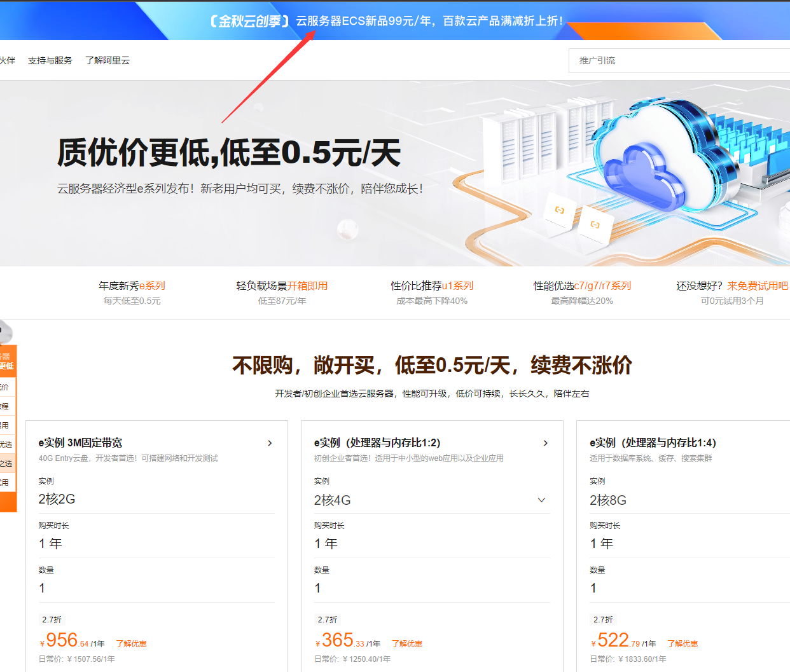Click 日常价: ¥1507.56/1年 text
Screen dimensions: 790x672
click(77, 659)
